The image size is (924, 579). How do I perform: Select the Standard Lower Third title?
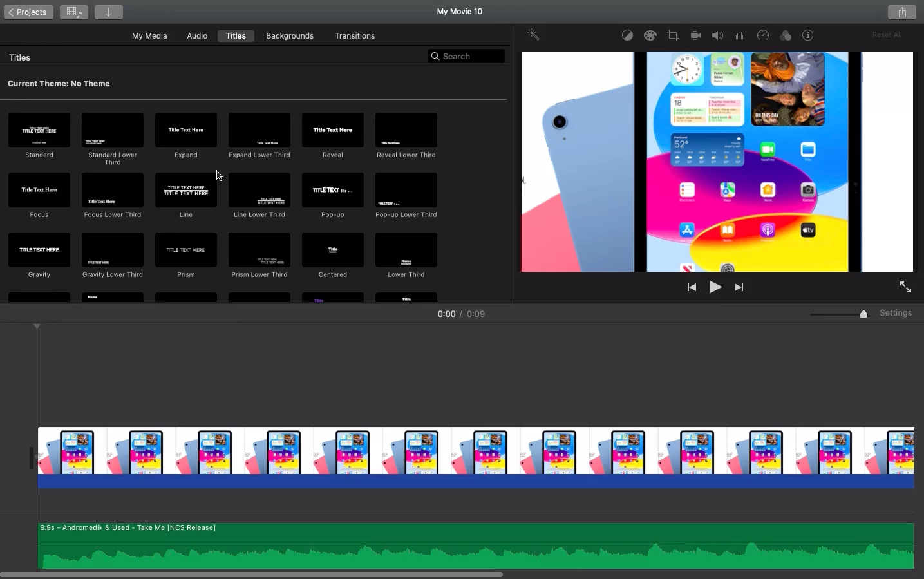pos(113,131)
